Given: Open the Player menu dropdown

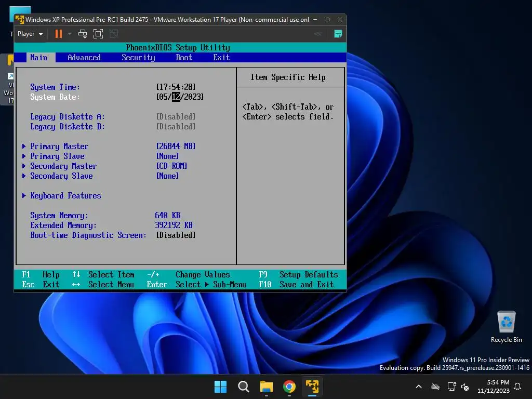Looking at the screenshot, I should coord(30,34).
